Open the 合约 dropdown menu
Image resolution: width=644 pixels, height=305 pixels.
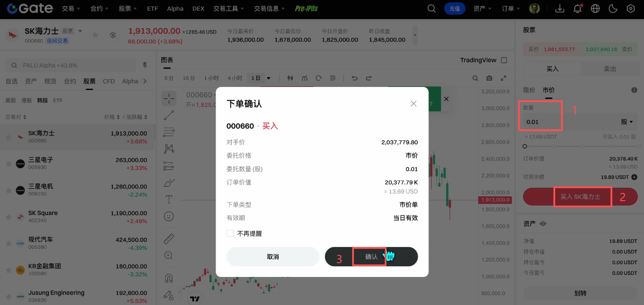100,8
